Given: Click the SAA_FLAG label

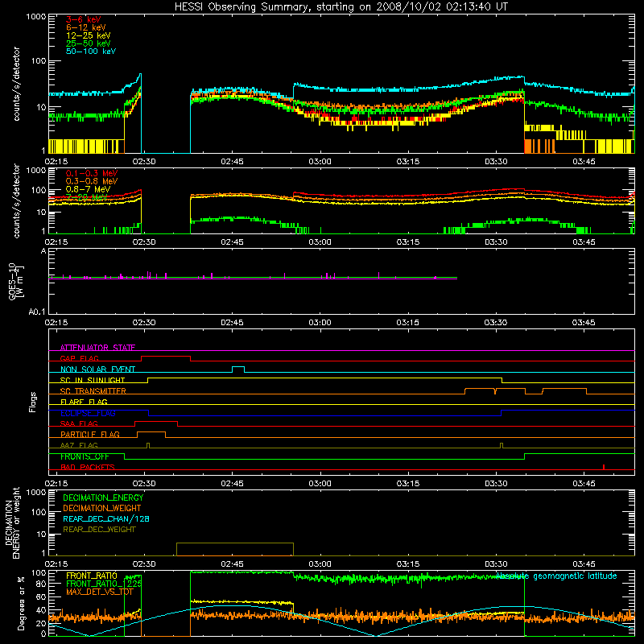Looking at the screenshot, I should pos(79,423).
